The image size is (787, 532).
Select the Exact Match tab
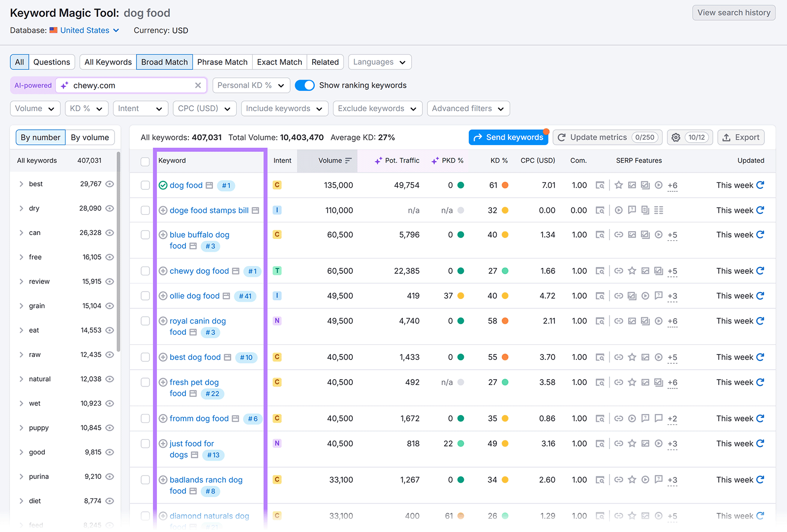coord(279,62)
